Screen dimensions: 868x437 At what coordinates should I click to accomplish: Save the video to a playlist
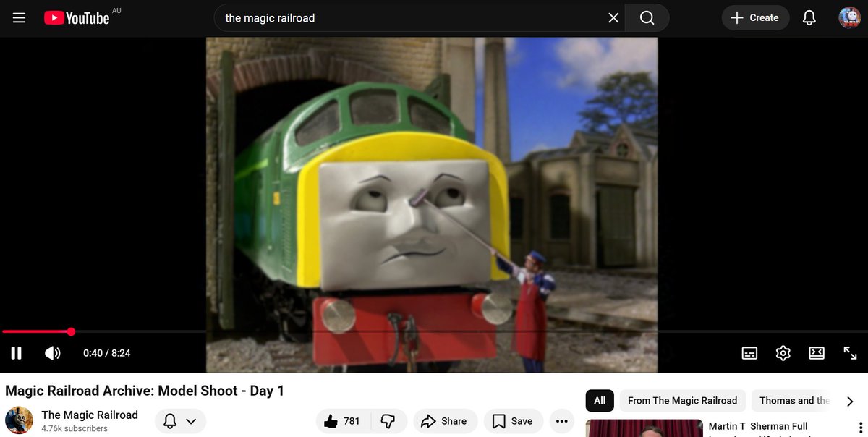[513, 421]
